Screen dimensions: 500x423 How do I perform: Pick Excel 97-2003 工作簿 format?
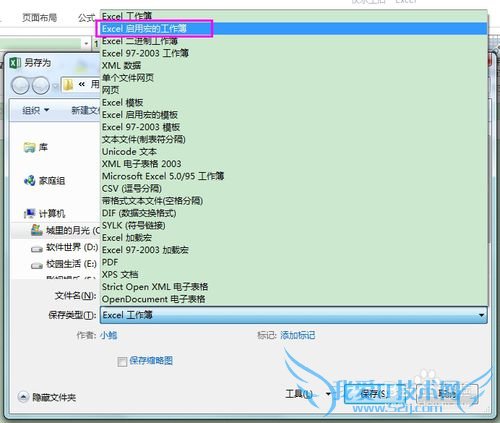(294, 53)
